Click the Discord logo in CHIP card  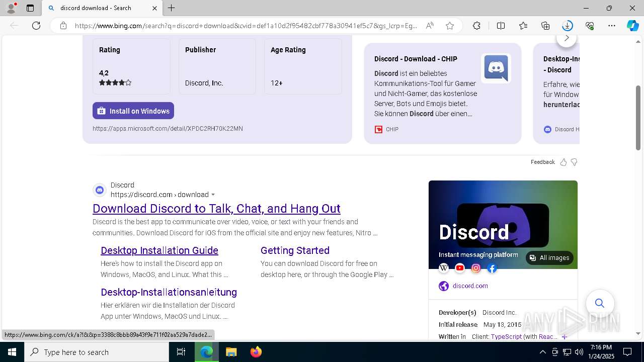pyautogui.click(x=496, y=68)
